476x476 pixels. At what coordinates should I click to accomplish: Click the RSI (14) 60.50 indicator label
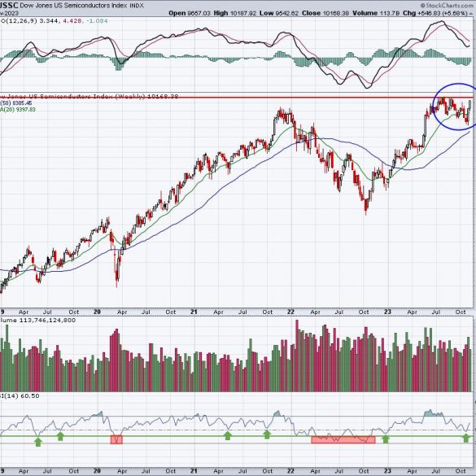pos(20,396)
